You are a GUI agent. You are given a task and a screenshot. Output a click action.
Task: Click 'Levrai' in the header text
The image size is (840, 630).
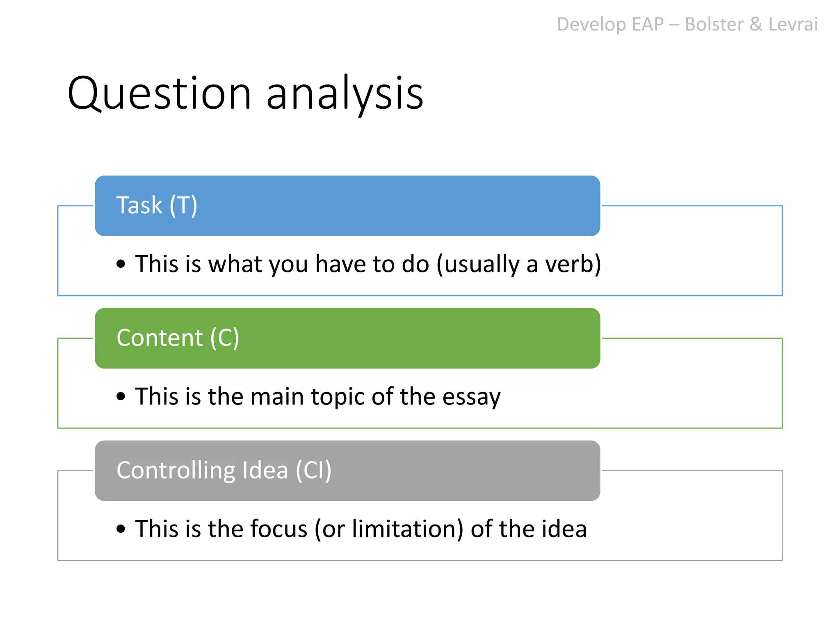(793, 25)
